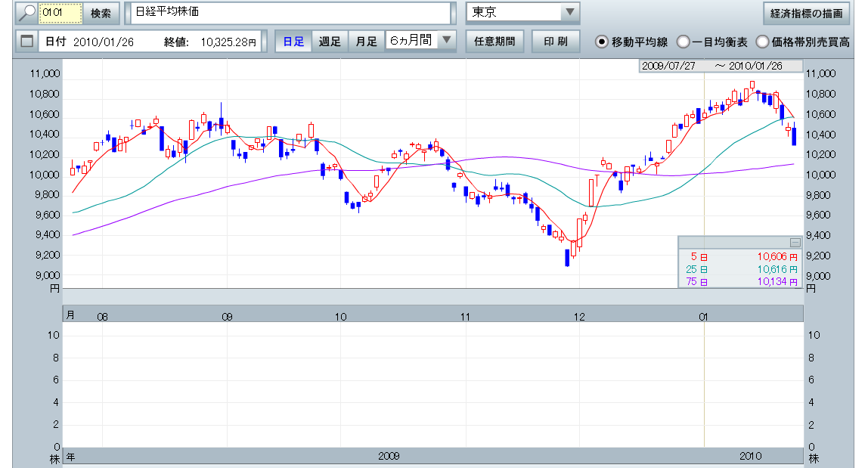Screen dimensions: 868x468
Task: Collapse the moving average legend box
Action: click(795, 243)
